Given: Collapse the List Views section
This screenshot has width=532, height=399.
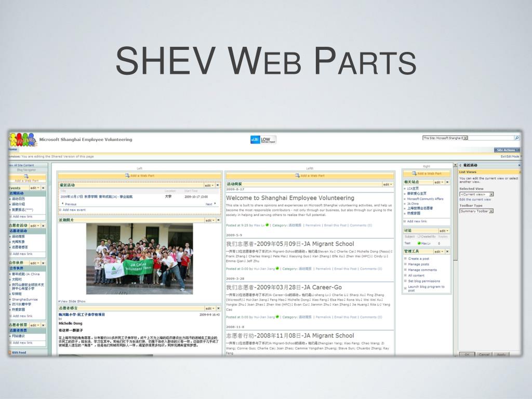Looking at the screenshot, I should point(520,172).
